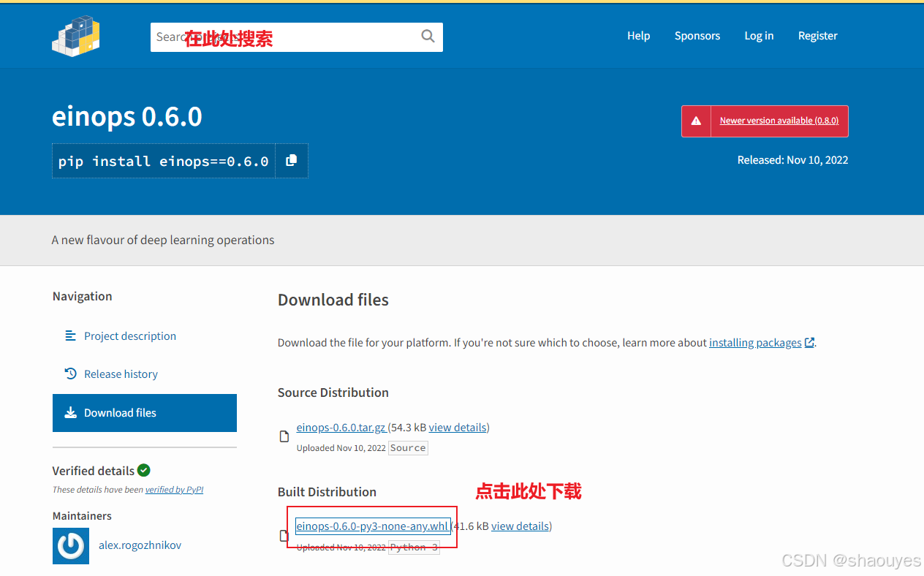Open alex.rogozhnikov maintainer profile
The image size is (924, 576).
coord(140,545)
